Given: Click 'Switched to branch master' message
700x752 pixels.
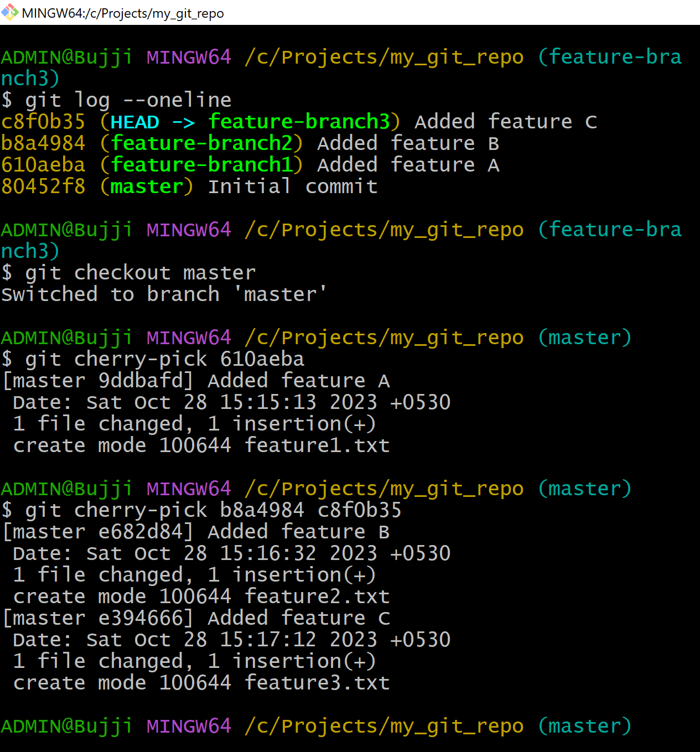Looking at the screenshot, I should point(164,294).
